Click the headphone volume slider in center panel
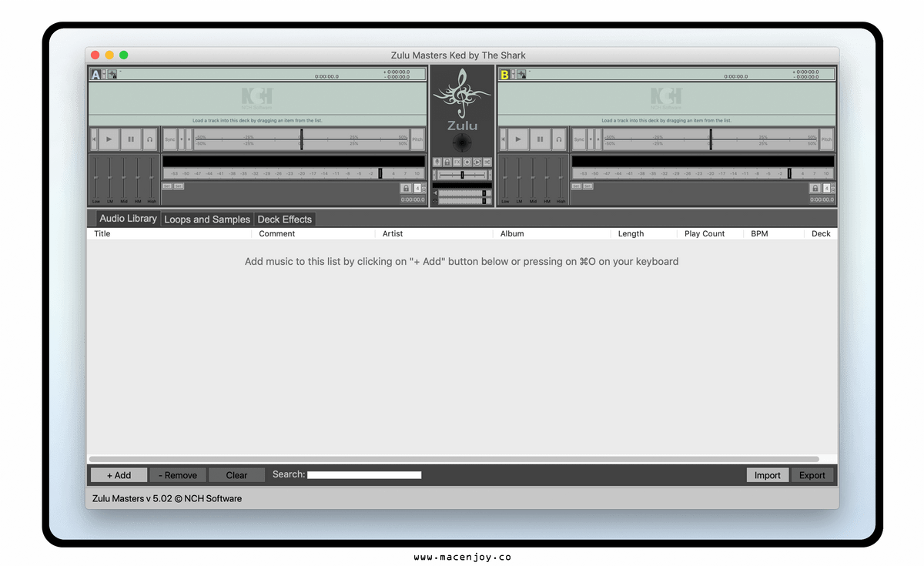The height and width of the screenshot is (566, 924). click(x=465, y=201)
